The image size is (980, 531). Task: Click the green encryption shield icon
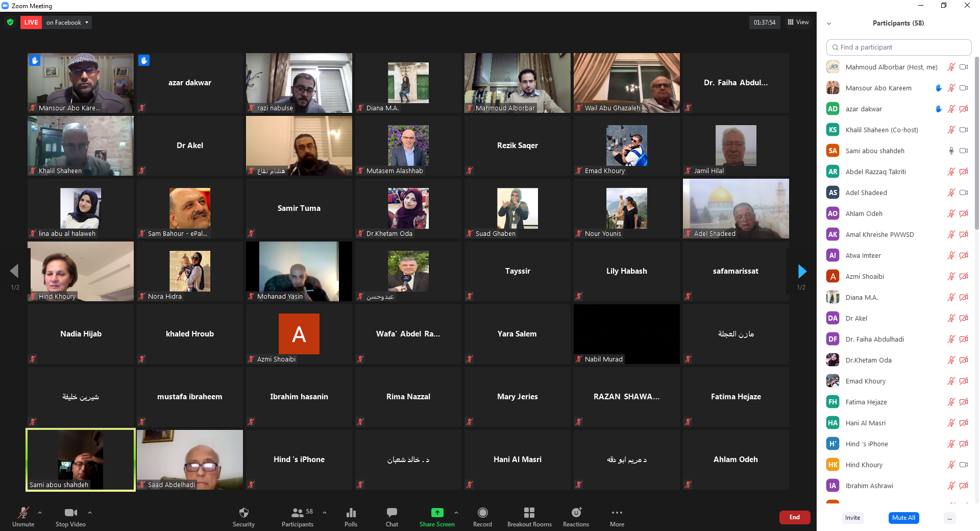10,22
